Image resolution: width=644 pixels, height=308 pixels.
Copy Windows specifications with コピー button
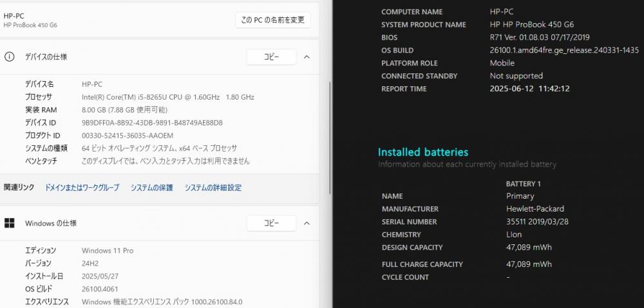[x=271, y=223]
